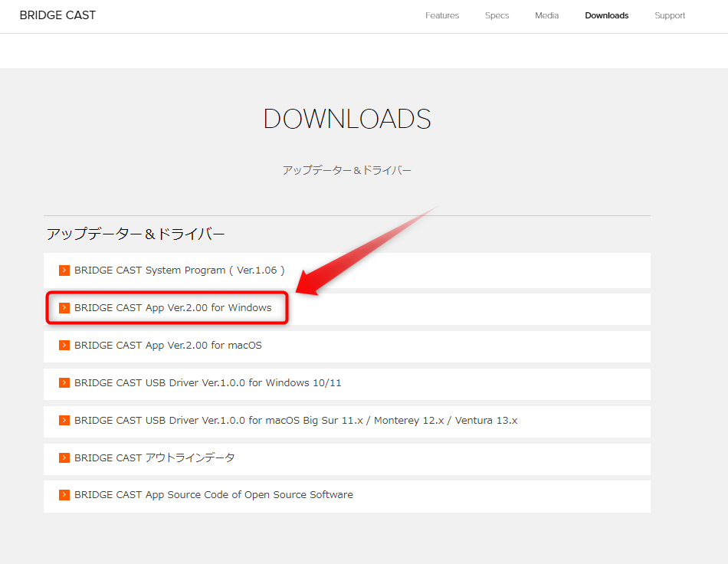728x564 pixels.
Task: Click orange arrow icon beside App Source Code
Action: 64,495
